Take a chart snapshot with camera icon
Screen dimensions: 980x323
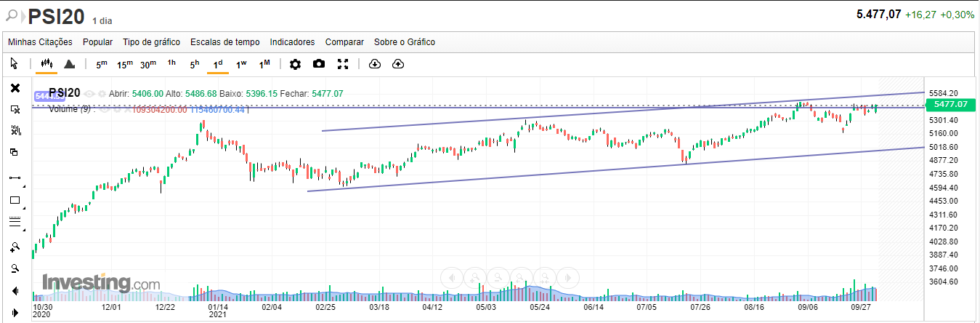tap(319, 64)
